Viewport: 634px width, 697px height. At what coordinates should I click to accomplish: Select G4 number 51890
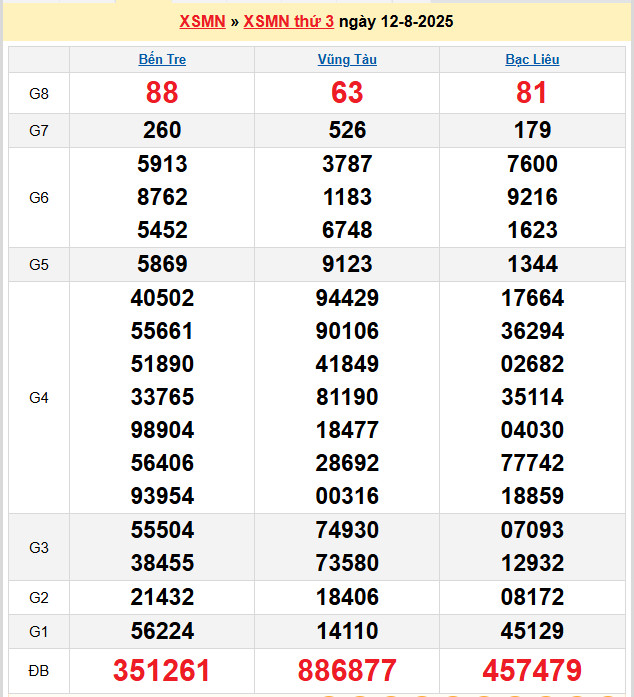(x=162, y=364)
